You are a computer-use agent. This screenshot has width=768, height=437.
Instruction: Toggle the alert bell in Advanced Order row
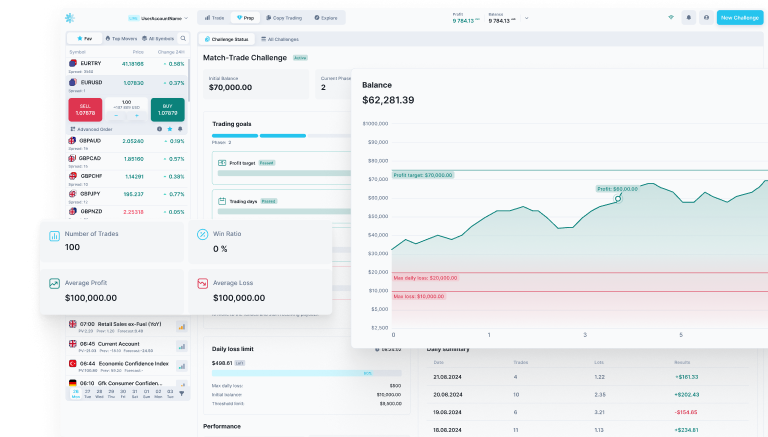(180, 129)
